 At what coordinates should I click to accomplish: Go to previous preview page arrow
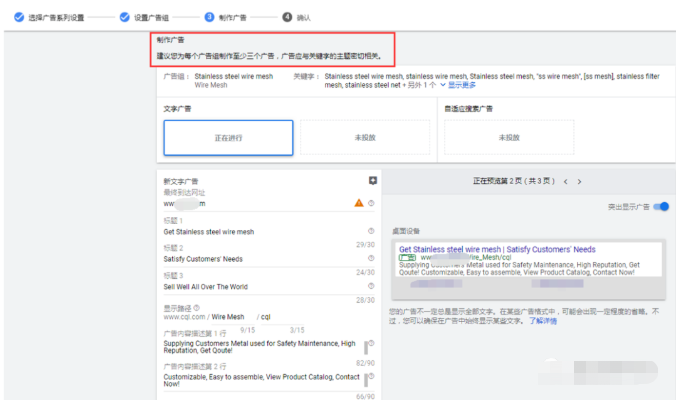click(x=566, y=182)
